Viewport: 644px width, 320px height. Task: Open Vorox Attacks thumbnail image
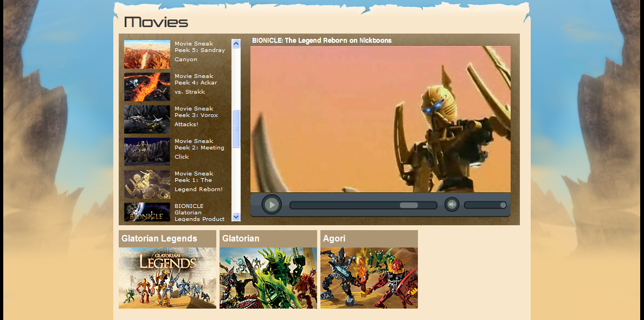[x=147, y=119]
